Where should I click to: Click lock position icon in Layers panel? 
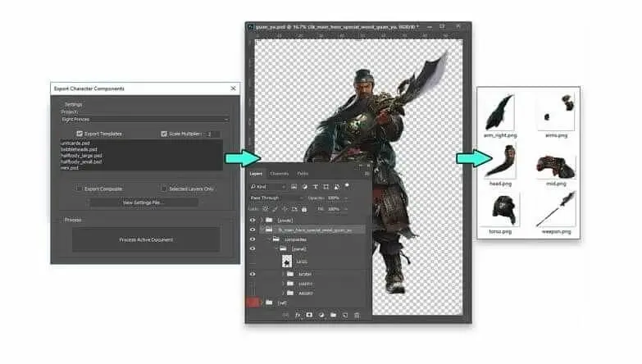(285, 209)
